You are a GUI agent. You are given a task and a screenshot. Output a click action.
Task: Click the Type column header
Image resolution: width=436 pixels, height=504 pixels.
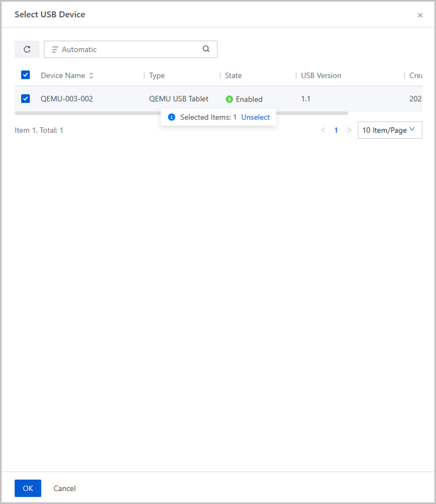(157, 76)
